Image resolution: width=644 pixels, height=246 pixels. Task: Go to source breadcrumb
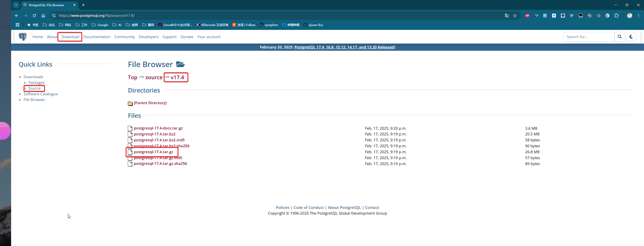point(154,77)
